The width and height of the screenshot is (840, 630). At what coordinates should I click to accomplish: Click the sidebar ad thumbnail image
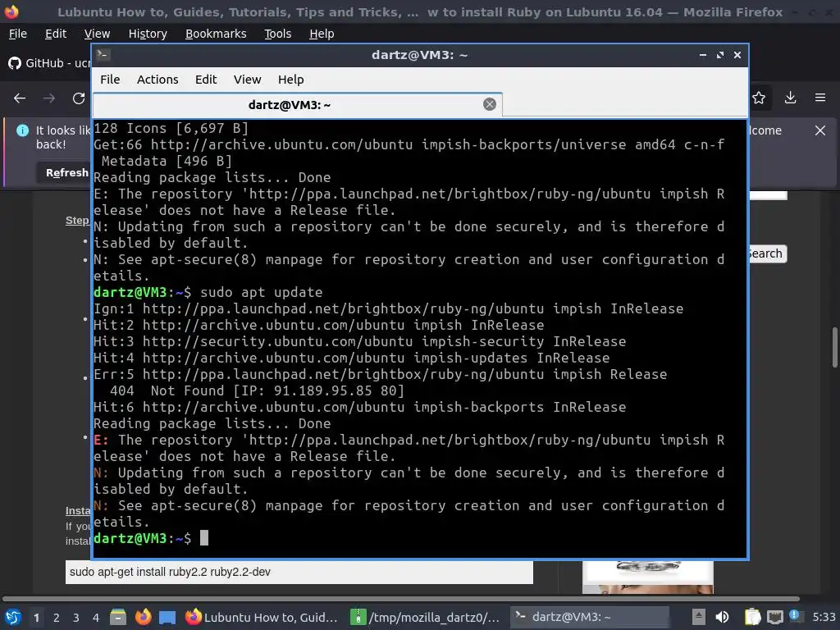pyautogui.click(x=648, y=577)
